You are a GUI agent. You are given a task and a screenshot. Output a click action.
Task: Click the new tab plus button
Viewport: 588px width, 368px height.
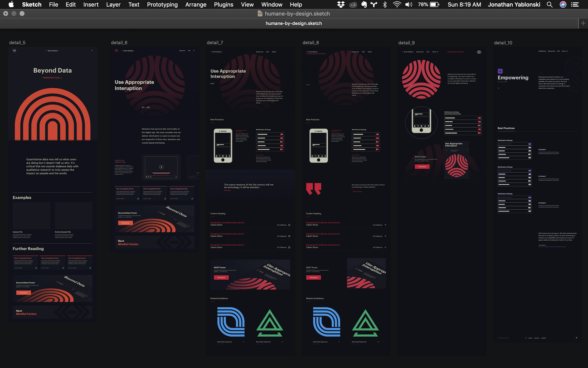tap(583, 23)
